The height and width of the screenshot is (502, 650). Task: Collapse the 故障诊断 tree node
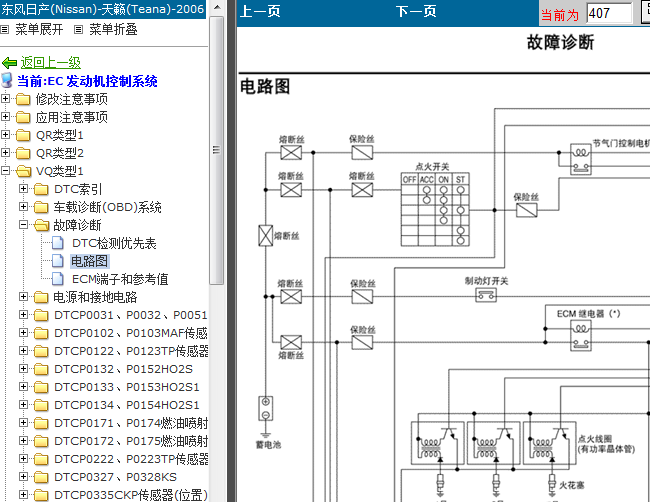tap(24, 225)
